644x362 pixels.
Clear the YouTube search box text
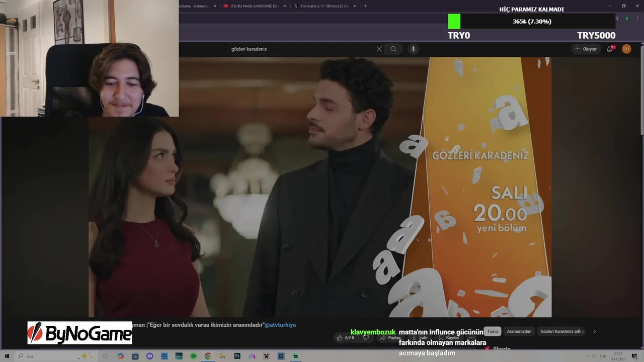click(379, 49)
